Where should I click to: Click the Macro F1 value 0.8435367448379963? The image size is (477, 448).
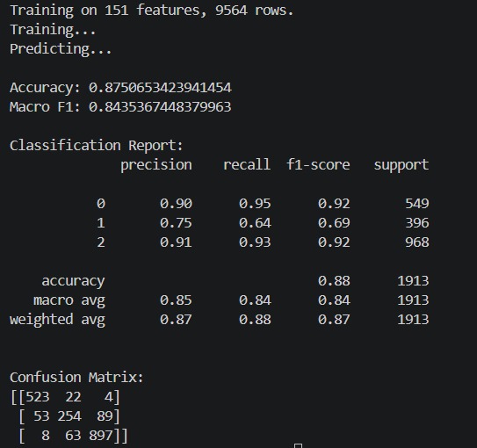click(x=160, y=107)
